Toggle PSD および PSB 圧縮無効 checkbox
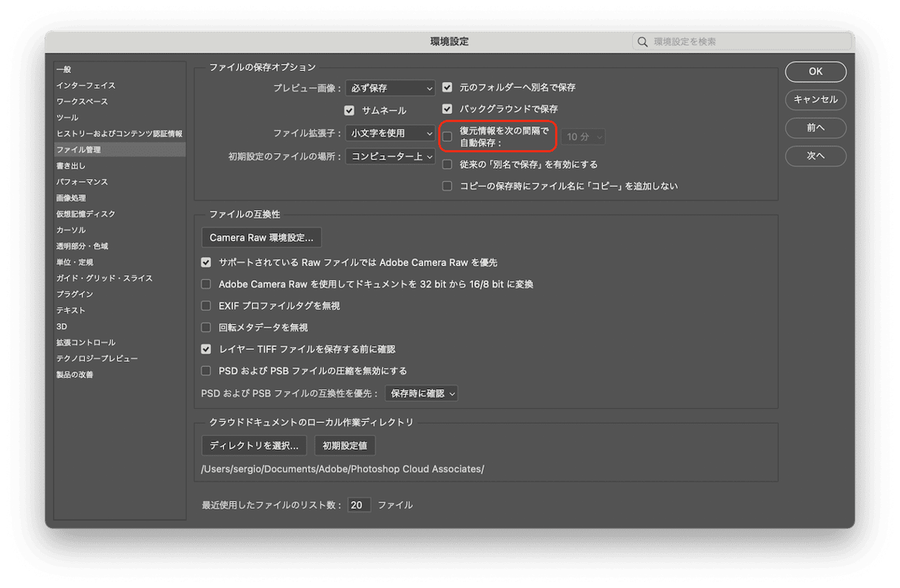Viewport: 900px width, 588px height. tap(206, 371)
